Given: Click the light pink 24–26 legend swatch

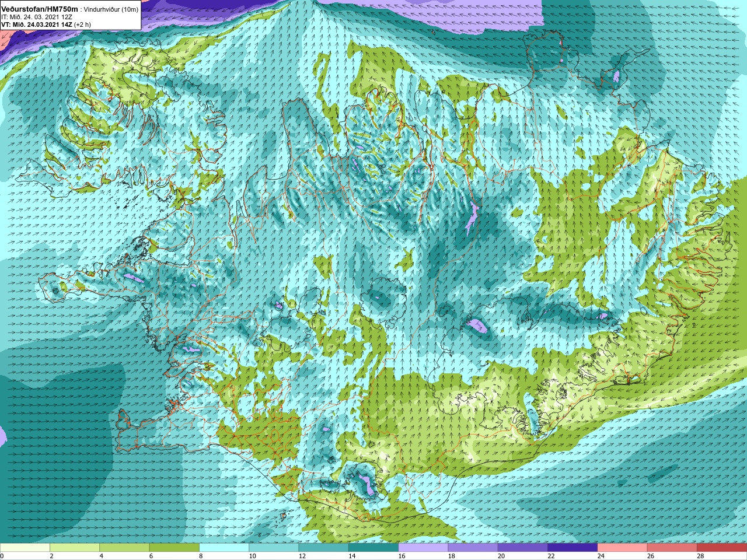Looking at the screenshot, I should click(623, 548).
